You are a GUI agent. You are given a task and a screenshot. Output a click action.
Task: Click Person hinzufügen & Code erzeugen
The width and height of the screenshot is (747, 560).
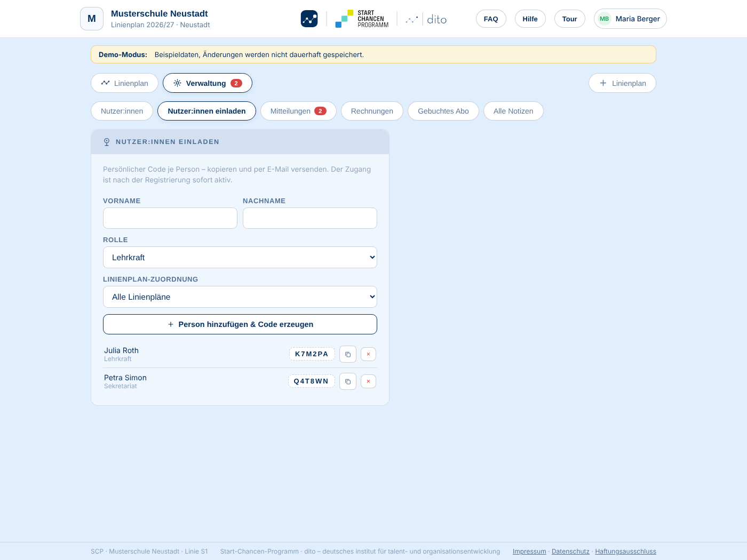point(240,324)
